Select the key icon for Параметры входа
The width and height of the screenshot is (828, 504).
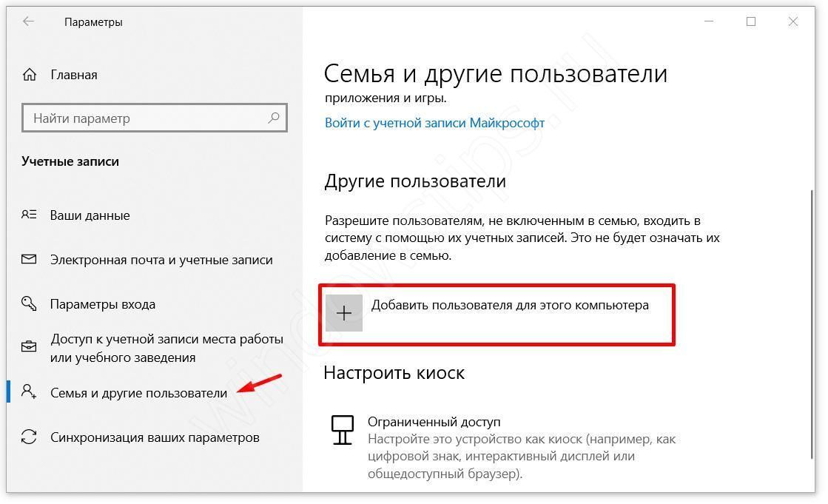pyautogui.click(x=29, y=304)
